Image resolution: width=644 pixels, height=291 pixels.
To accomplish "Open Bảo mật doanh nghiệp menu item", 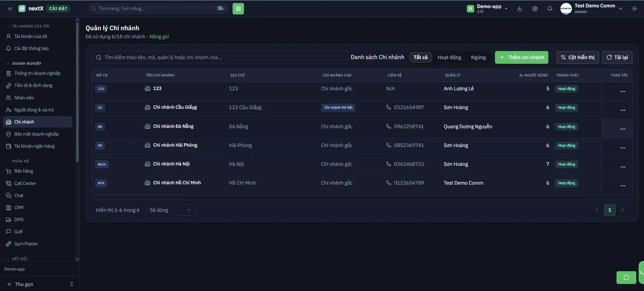I will (38, 134).
